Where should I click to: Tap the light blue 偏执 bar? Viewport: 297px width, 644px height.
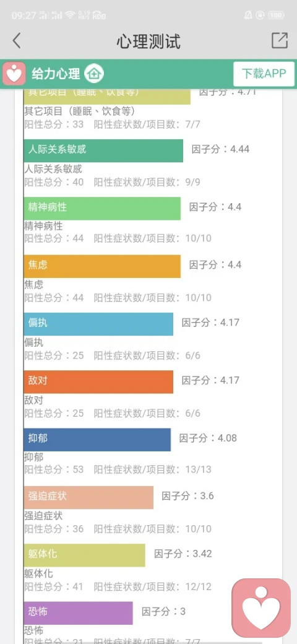98,324
